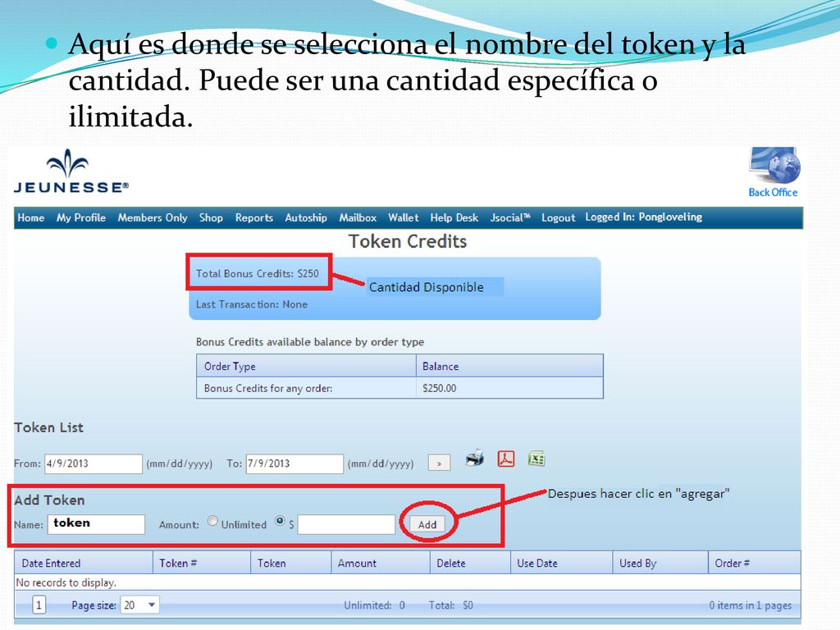Open the Reports menu
The width and height of the screenshot is (840, 630).
[254, 218]
